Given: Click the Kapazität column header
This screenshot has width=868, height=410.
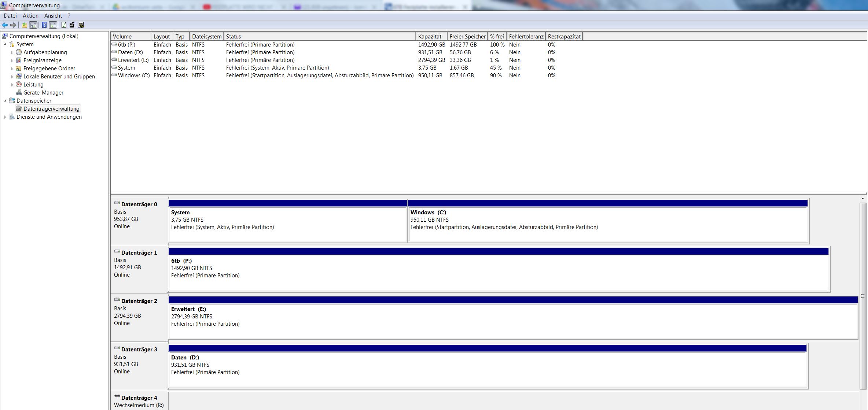Looking at the screenshot, I should tap(430, 37).
